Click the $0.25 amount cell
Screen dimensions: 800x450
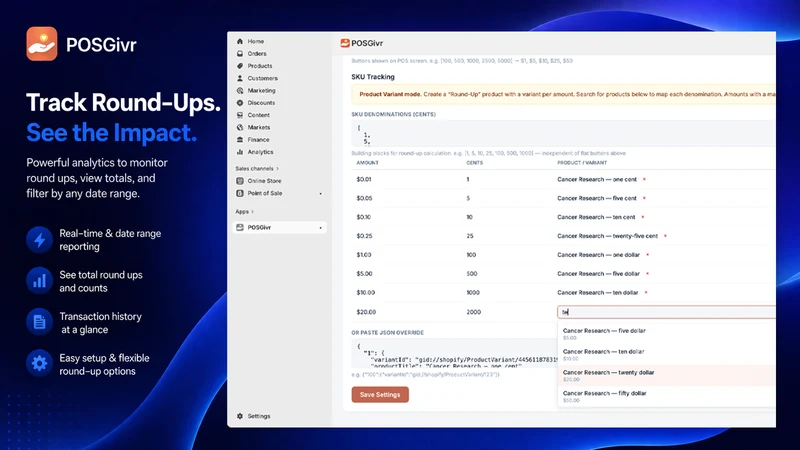(x=364, y=236)
